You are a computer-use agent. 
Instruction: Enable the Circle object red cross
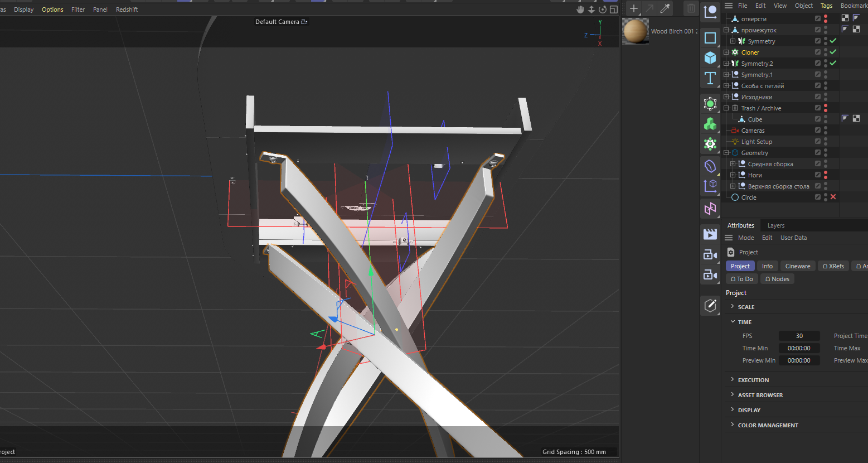tap(833, 197)
